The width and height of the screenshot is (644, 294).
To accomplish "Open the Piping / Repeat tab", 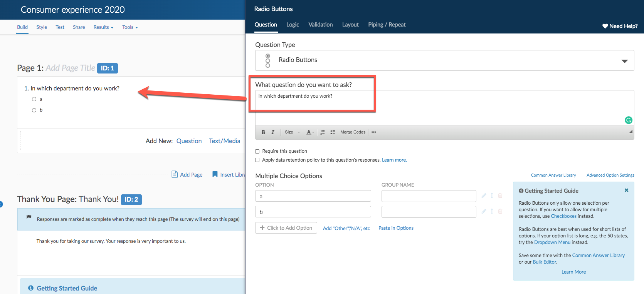I will (387, 25).
